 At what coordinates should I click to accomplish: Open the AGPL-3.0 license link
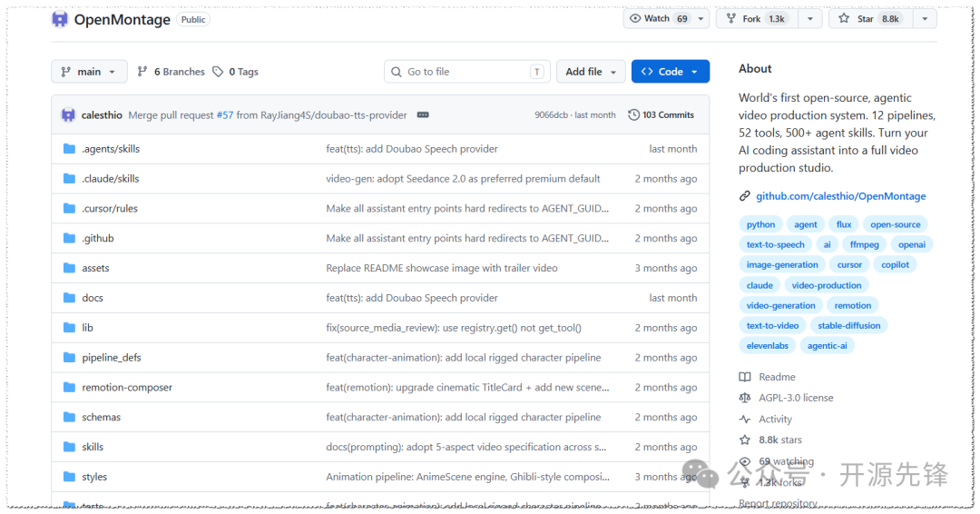pyautogui.click(x=796, y=398)
